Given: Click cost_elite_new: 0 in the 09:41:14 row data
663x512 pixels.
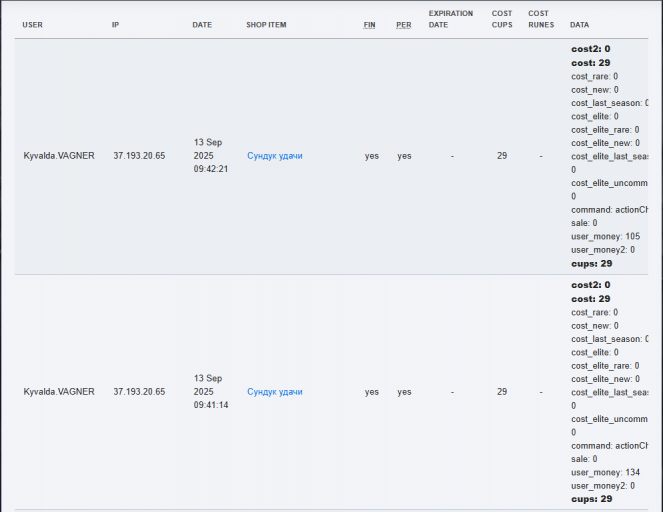Looking at the screenshot, I should pos(605,379).
